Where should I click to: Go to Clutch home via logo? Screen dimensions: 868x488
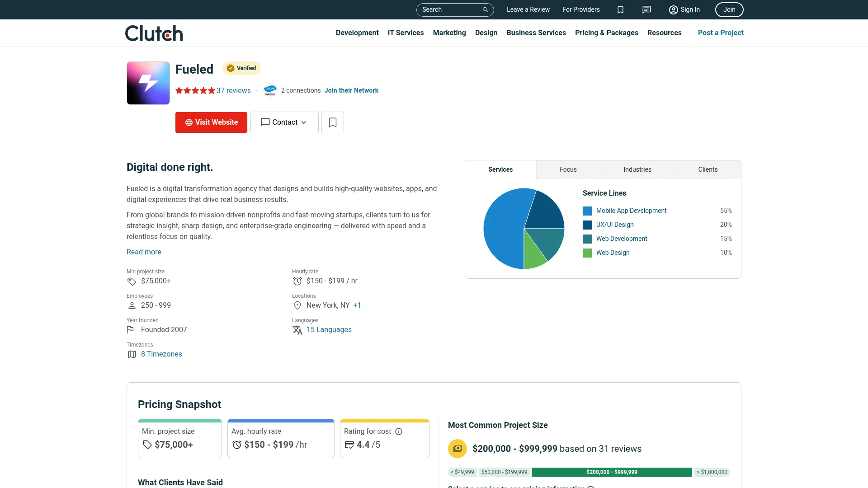pyautogui.click(x=154, y=33)
